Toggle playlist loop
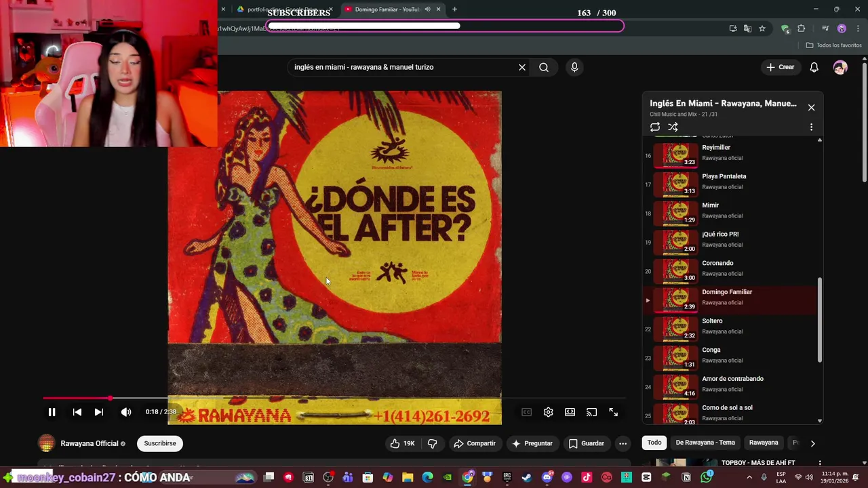This screenshot has width=868, height=488. coord(654,127)
